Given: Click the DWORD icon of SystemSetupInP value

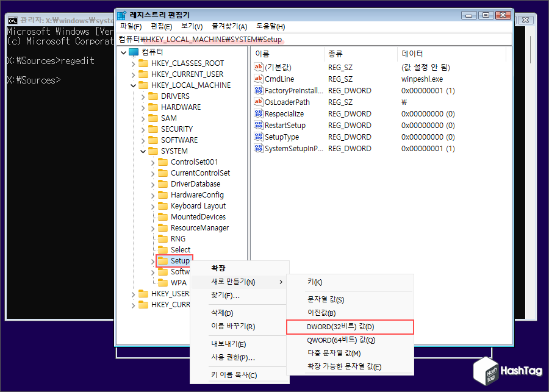Looking at the screenshot, I should 259,148.
